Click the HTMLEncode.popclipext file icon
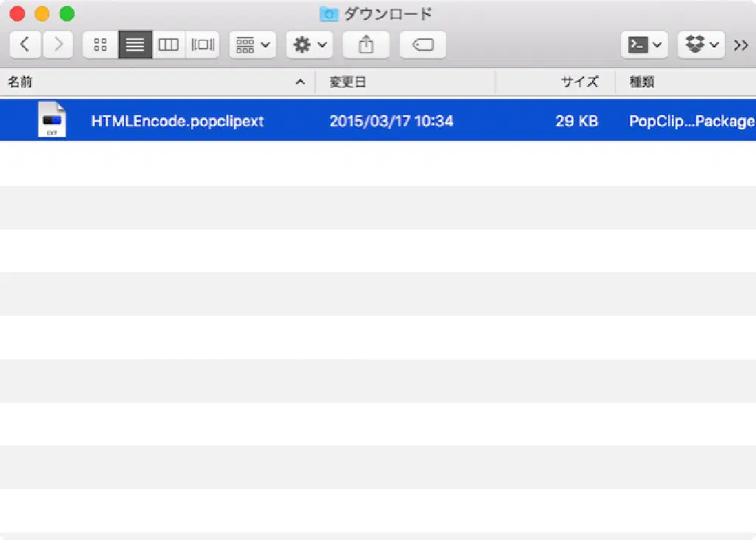756x540 pixels. click(x=52, y=120)
